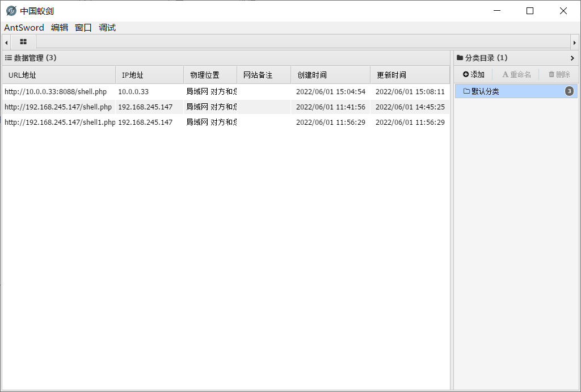Open the 调试 menu
The width and height of the screenshot is (581, 392).
click(107, 27)
